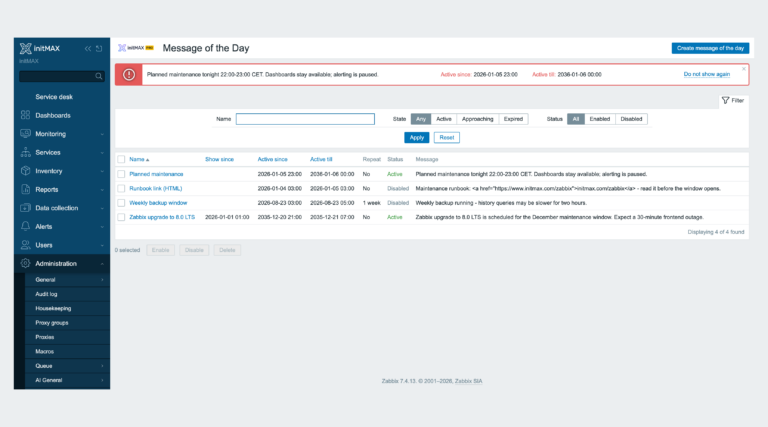
Task: Click the search magnifier icon
Action: (98, 76)
